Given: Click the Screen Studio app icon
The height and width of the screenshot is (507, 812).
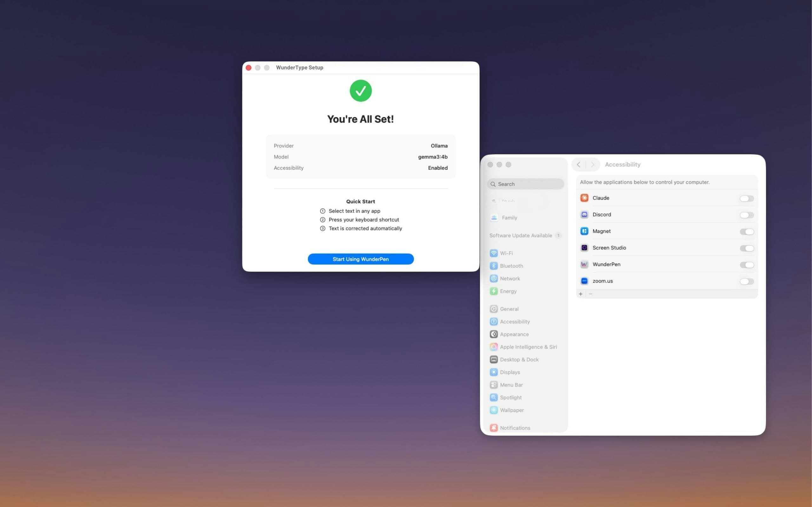Looking at the screenshot, I should click(x=584, y=247).
